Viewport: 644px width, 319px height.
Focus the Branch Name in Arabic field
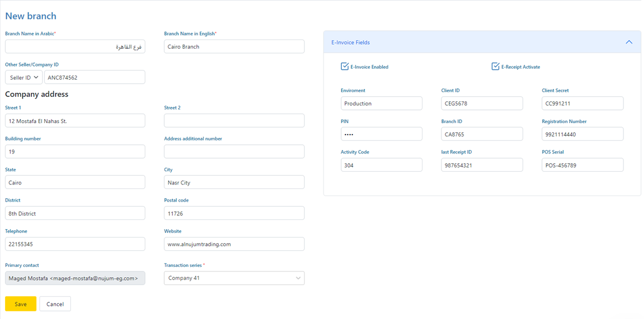[75, 46]
